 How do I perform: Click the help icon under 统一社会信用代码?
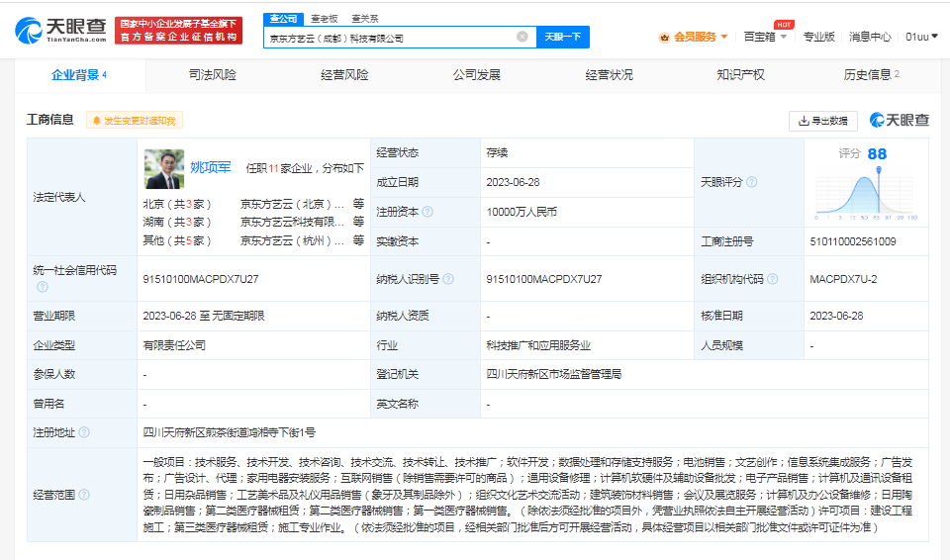click(43, 287)
